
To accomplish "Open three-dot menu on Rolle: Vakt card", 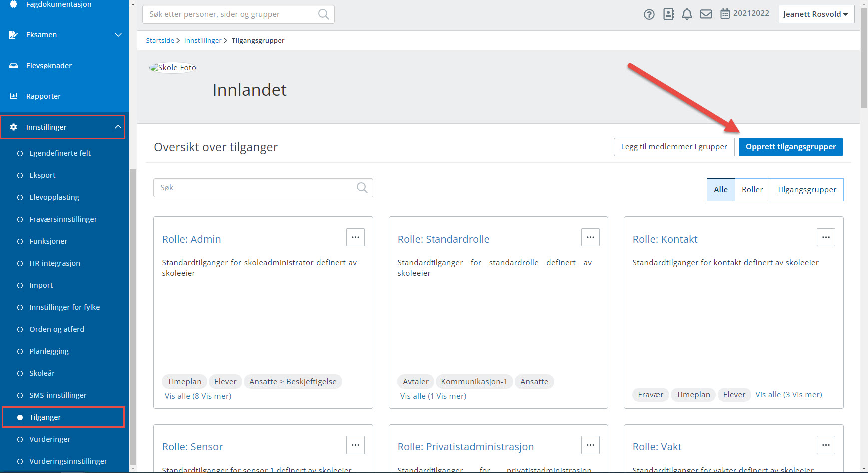I will [x=826, y=445].
